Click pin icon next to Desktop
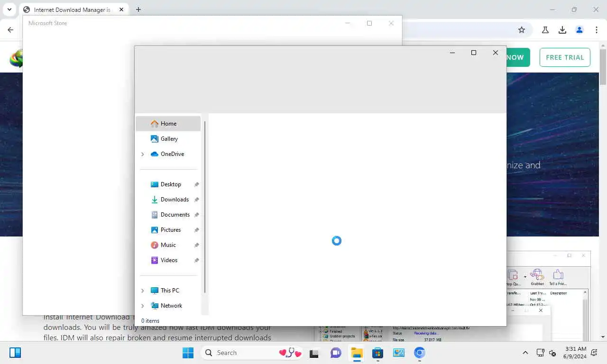Image resolution: width=607 pixels, height=364 pixels. (196, 184)
